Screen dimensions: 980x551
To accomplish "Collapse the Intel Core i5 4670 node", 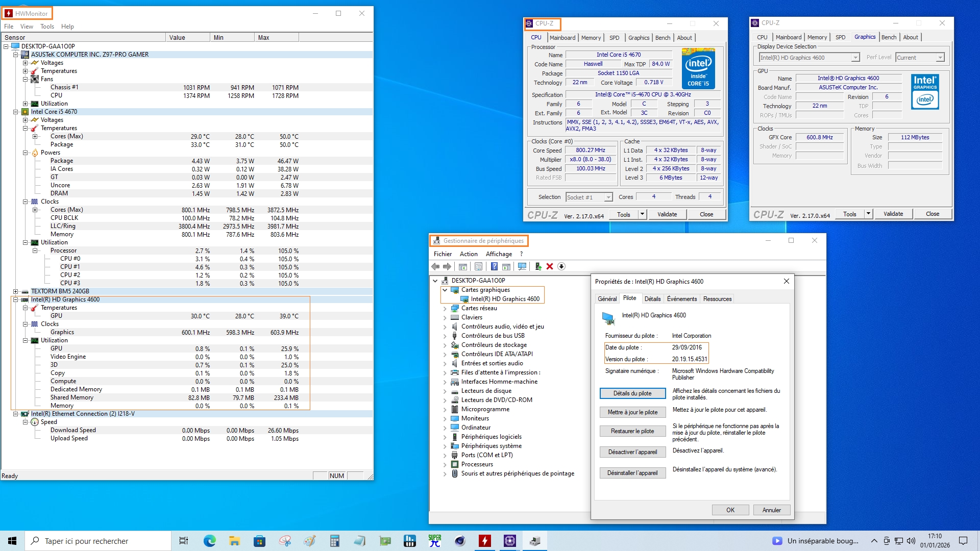I will [x=16, y=112].
